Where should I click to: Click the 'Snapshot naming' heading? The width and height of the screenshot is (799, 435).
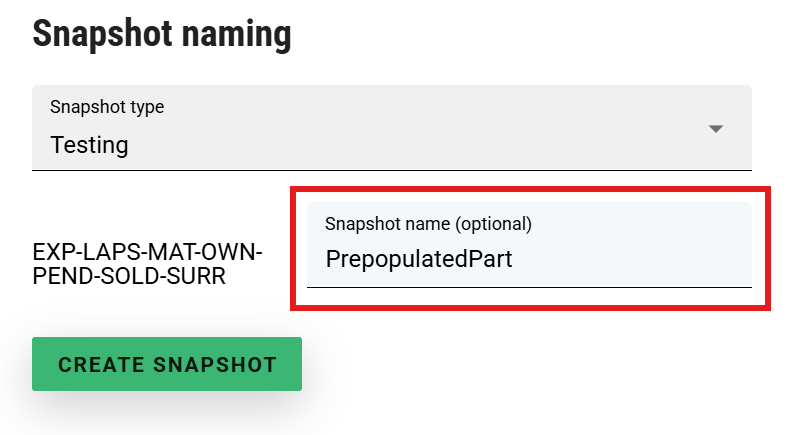coord(162,35)
